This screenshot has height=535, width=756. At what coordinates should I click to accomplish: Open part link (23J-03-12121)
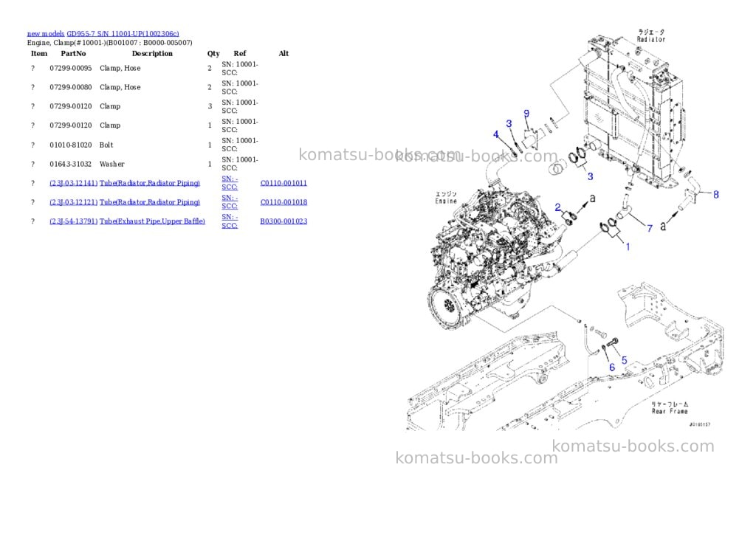(x=73, y=202)
